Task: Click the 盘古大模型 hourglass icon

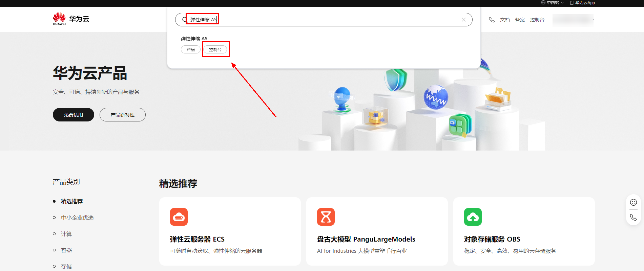Action: [326, 217]
